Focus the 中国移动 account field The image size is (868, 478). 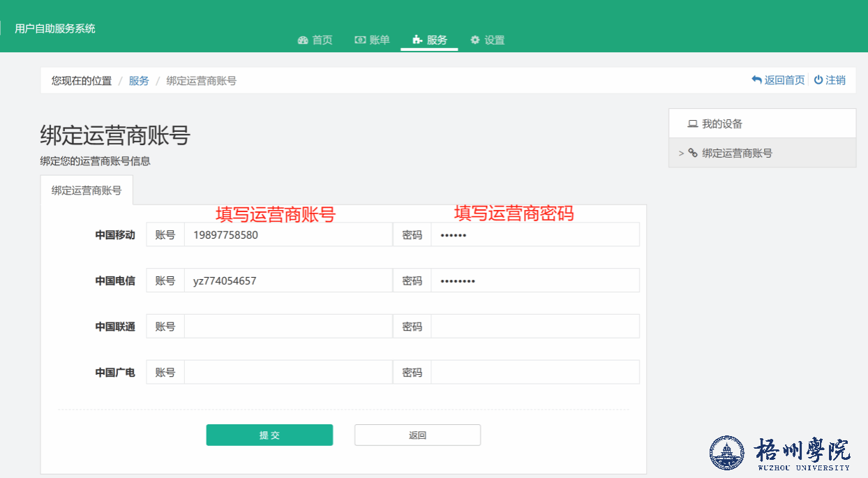287,235
